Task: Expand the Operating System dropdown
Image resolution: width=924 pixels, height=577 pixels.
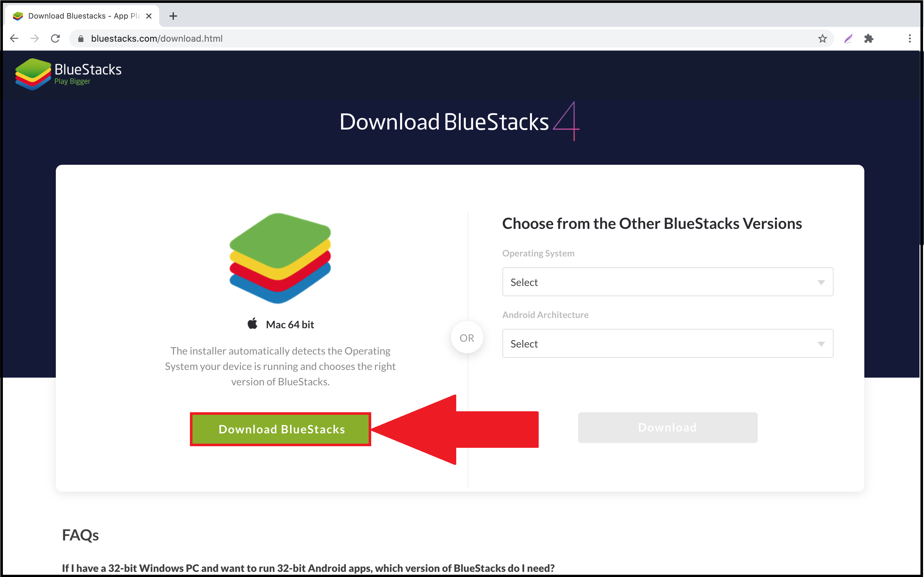Action: (x=665, y=282)
